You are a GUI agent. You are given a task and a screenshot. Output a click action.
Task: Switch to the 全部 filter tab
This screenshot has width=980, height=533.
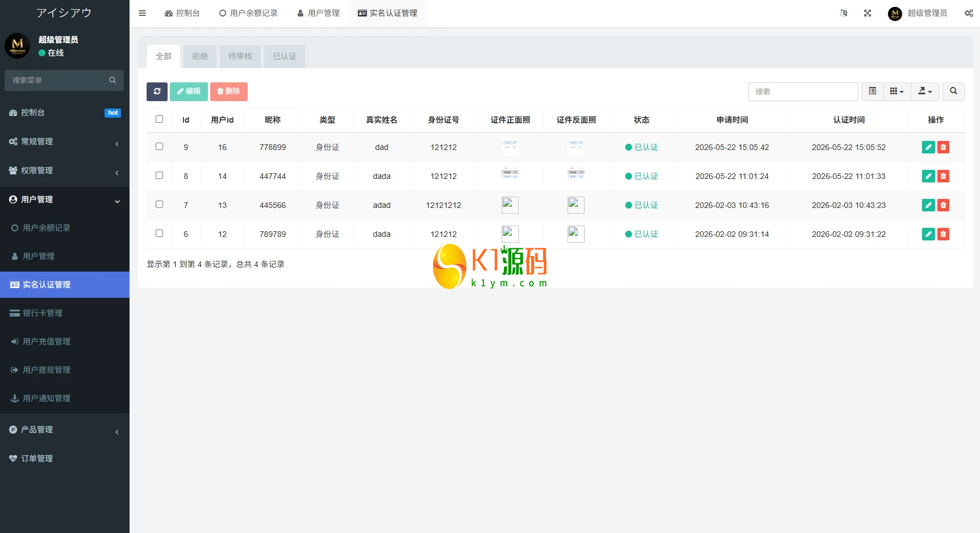click(x=164, y=56)
